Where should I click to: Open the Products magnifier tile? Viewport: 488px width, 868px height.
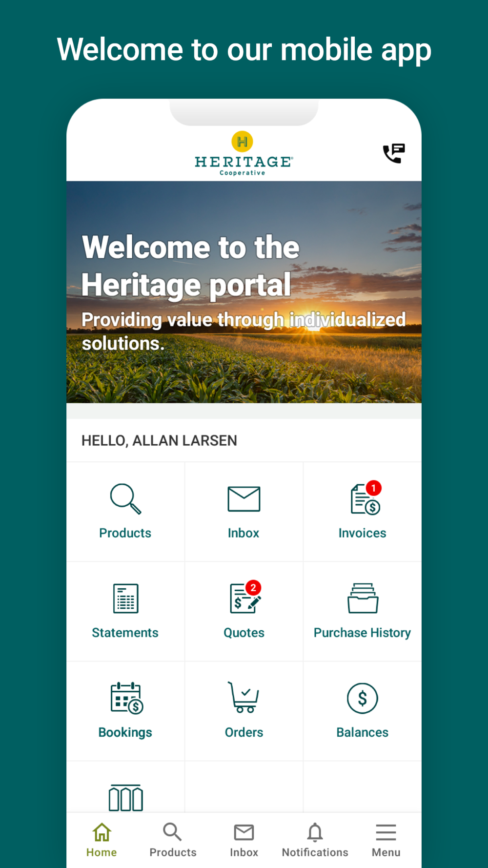coord(125,512)
